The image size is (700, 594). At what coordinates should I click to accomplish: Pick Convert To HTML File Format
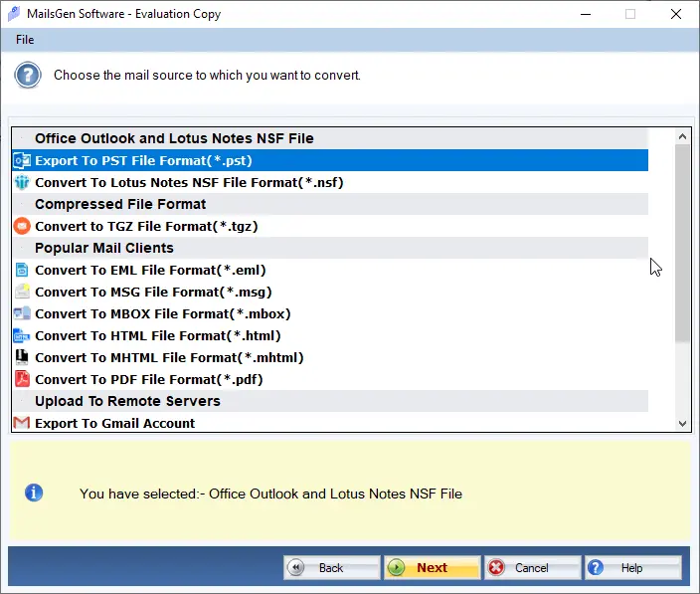coord(330,335)
